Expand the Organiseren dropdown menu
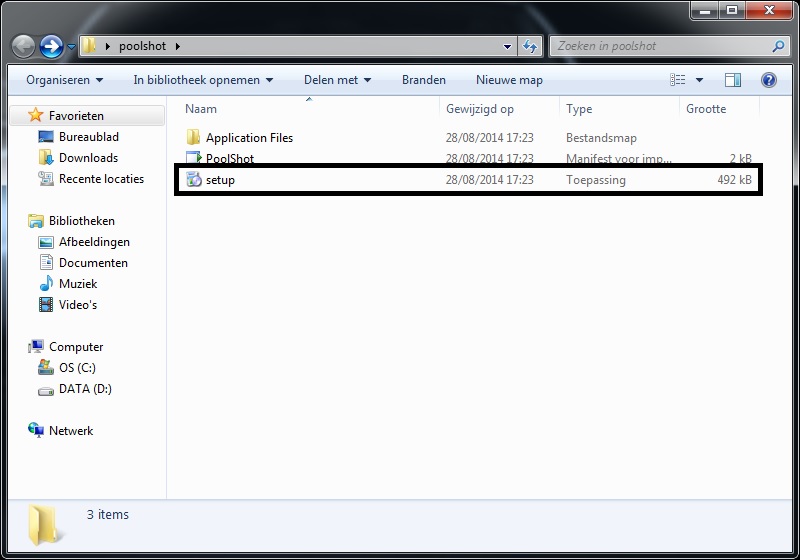This screenshot has height=560, width=800. [64, 80]
